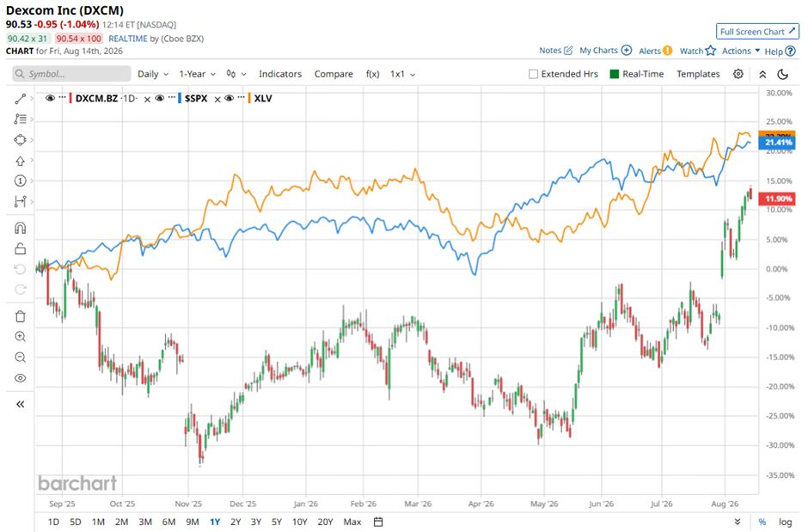Expand bottom double down chevron
Image resolution: width=808 pixels, height=532 pixels.
(x=738, y=522)
